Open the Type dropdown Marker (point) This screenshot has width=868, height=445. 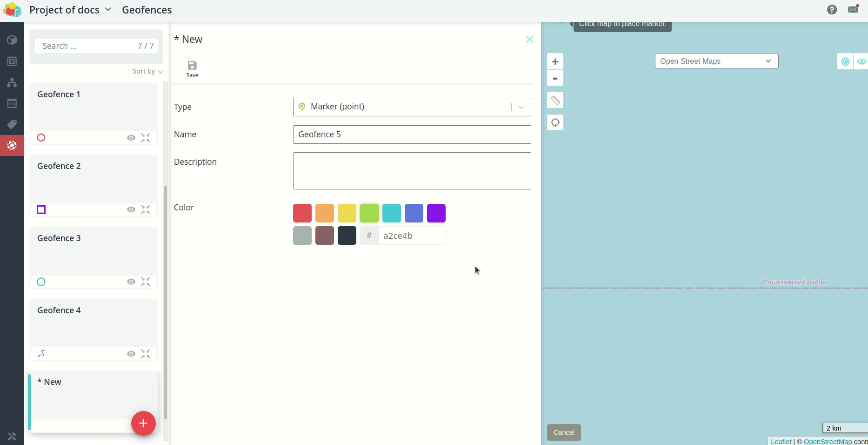pyautogui.click(x=412, y=107)
